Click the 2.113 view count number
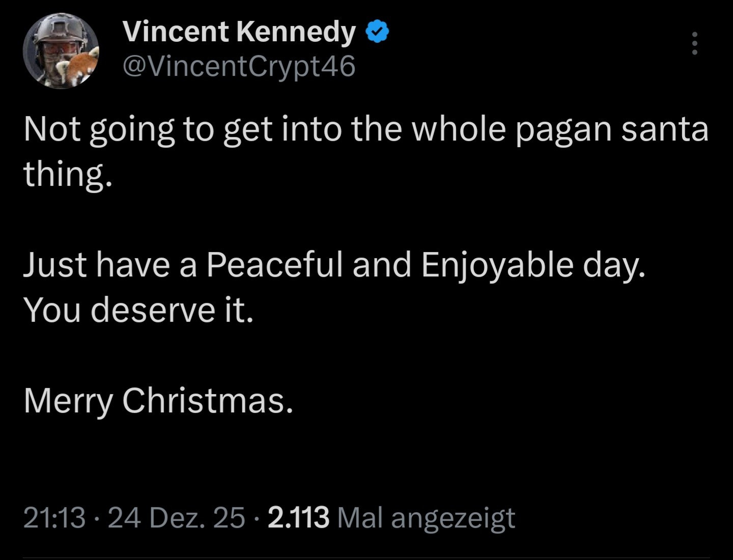The width and height of the screenshot is (733, 560). (298, 518)
